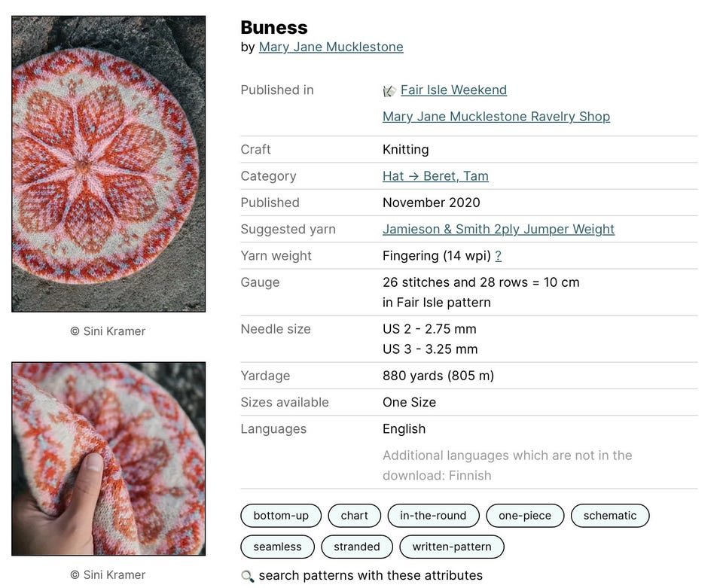Click the in-the-round attribute tag
Image resolution: width=723 pixels, height=588 pixels.
click(x=433, y=516)
